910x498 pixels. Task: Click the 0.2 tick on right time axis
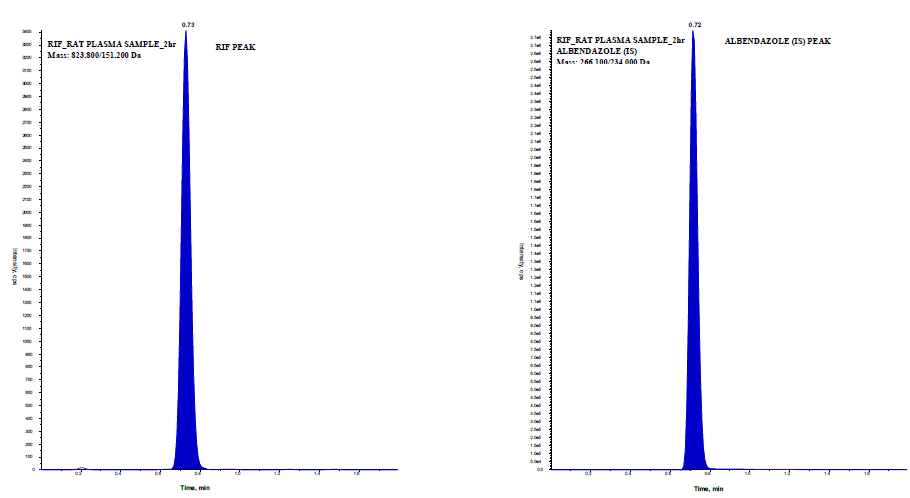pyautogui.click(x=588, y=474)
